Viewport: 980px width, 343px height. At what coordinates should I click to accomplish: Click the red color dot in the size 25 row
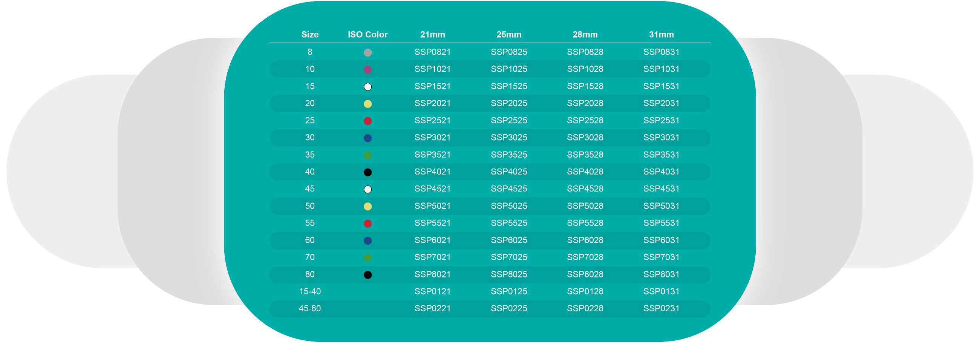click(367, 121)
